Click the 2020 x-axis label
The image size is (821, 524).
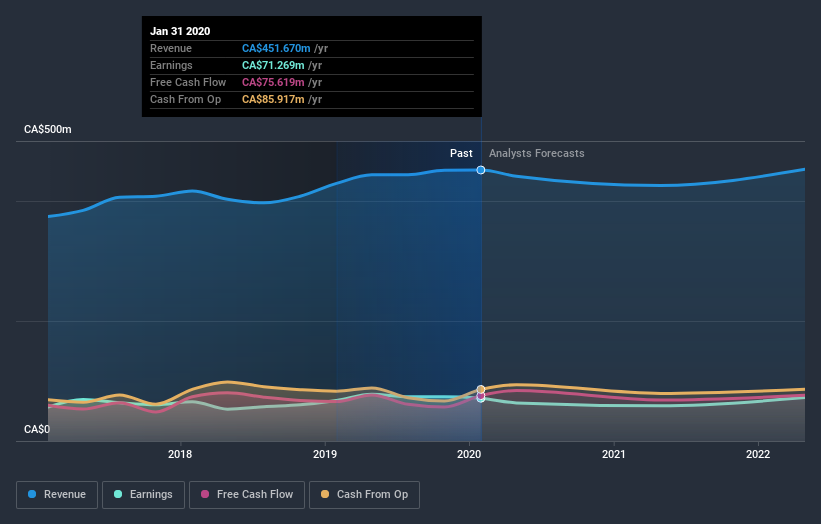[469, 454]
